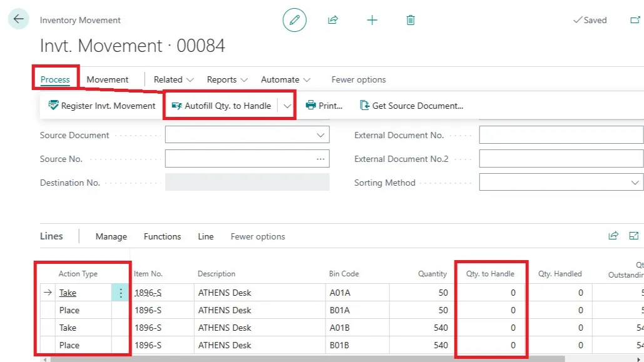Expand arrow beside Autofill Qty. to Handle

point(287,106)
